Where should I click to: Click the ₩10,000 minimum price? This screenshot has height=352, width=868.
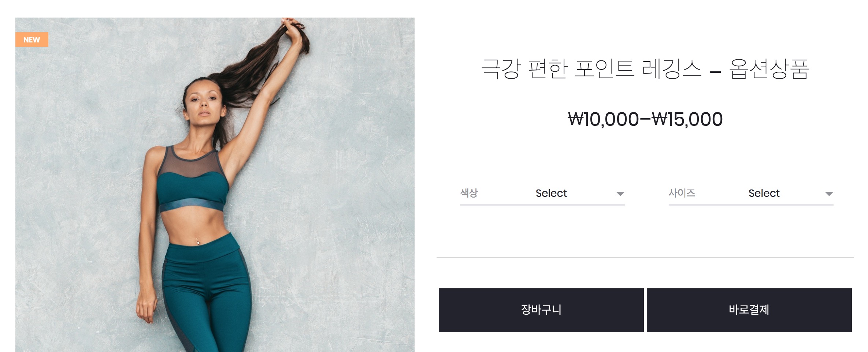tap(603, 119)
